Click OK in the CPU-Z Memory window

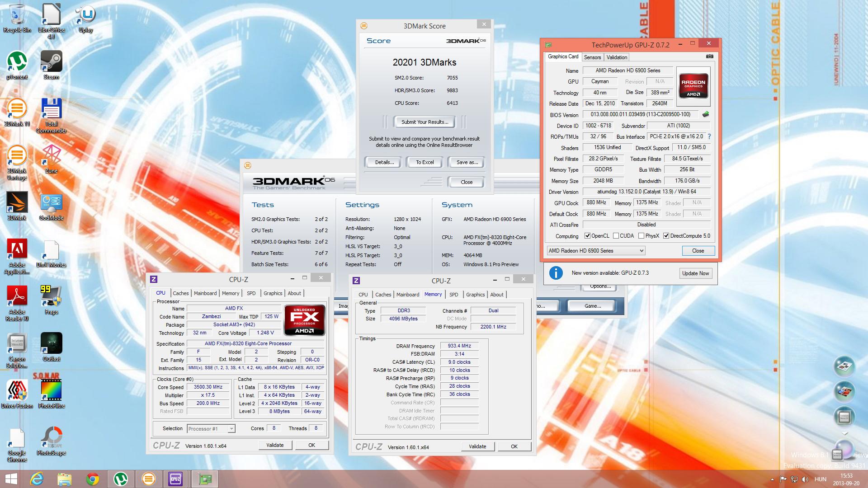[514, 446]
